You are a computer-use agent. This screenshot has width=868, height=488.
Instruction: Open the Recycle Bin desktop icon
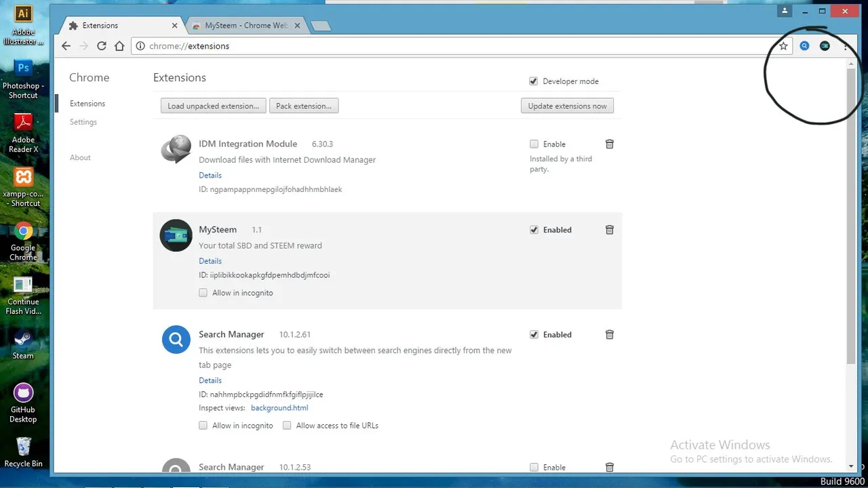[x=23, y=452]
